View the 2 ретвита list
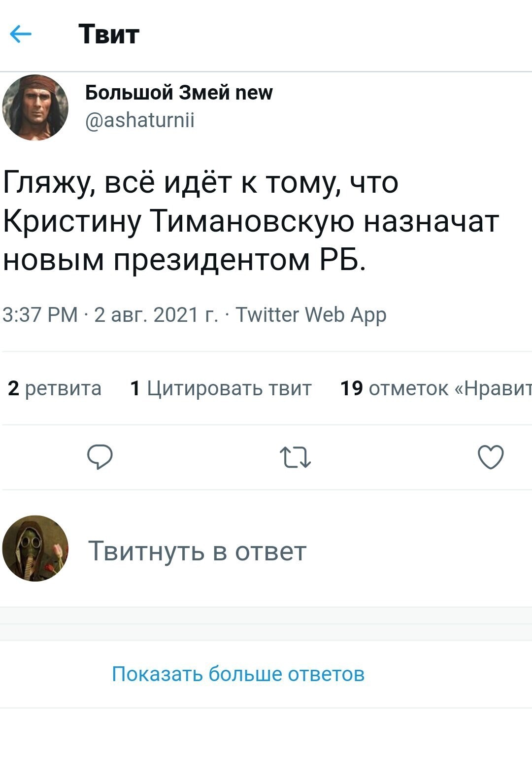 [55, 388]
